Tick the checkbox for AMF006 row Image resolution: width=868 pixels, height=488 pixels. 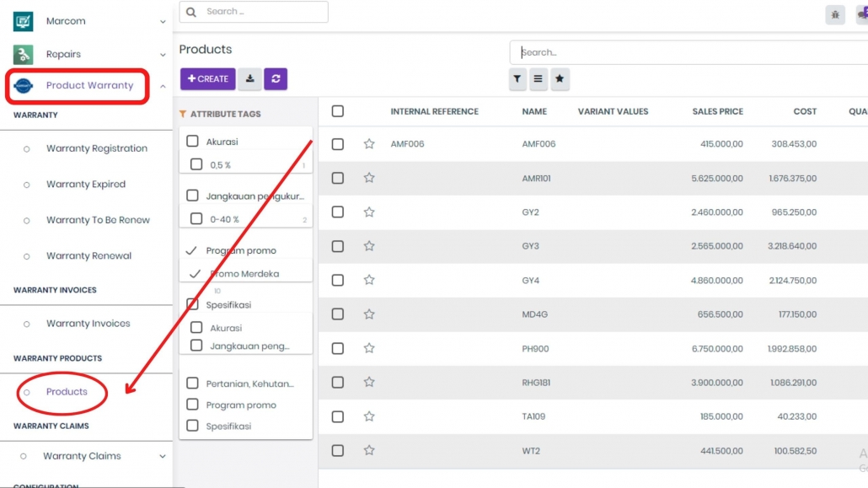338,144
